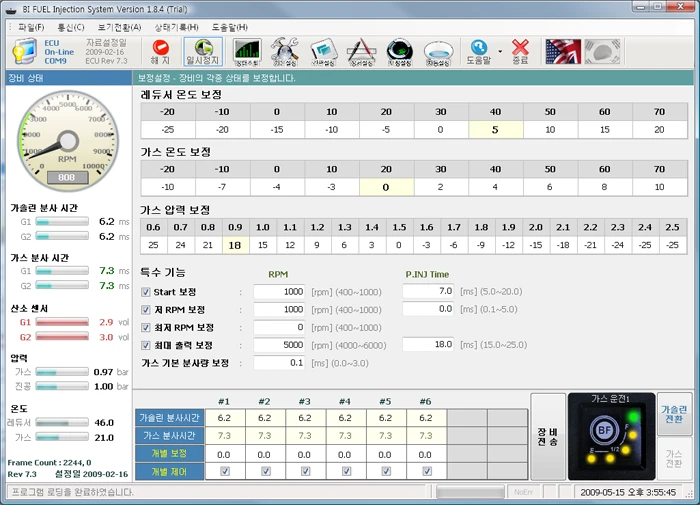Viewport: 700px width, 505px height.
Task: Uncheck 개별 제어 for cylinder #4
Action: pyautogui.click(x=346, y=471)
